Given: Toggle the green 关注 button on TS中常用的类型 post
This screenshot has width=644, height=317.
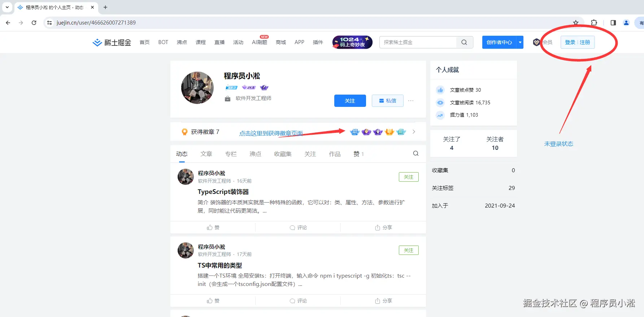Looking at the screenshot, I should (x=408, y=250).
